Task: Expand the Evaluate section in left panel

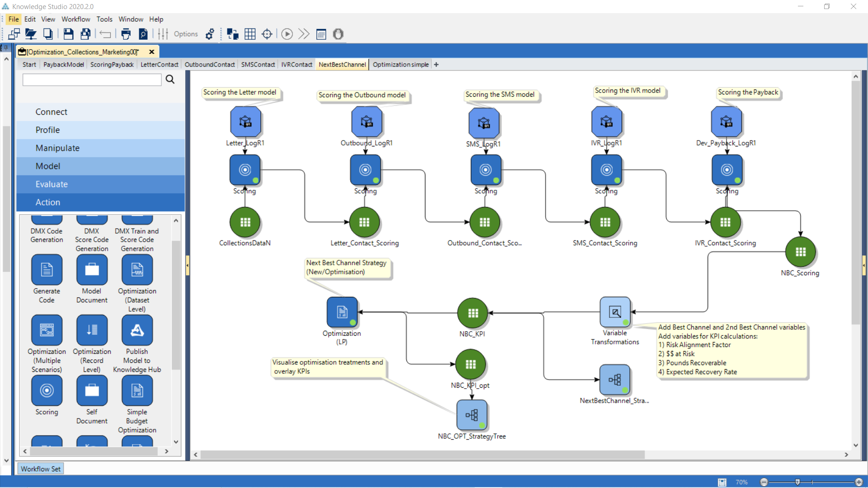Action: pos(51,183)
